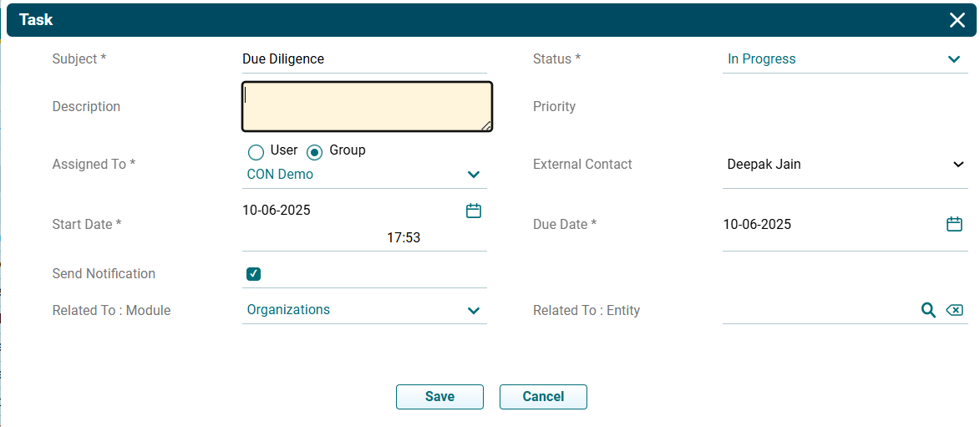980x427 pixels.
Task: Edit the Subject field text
Action: pos(363,59)
